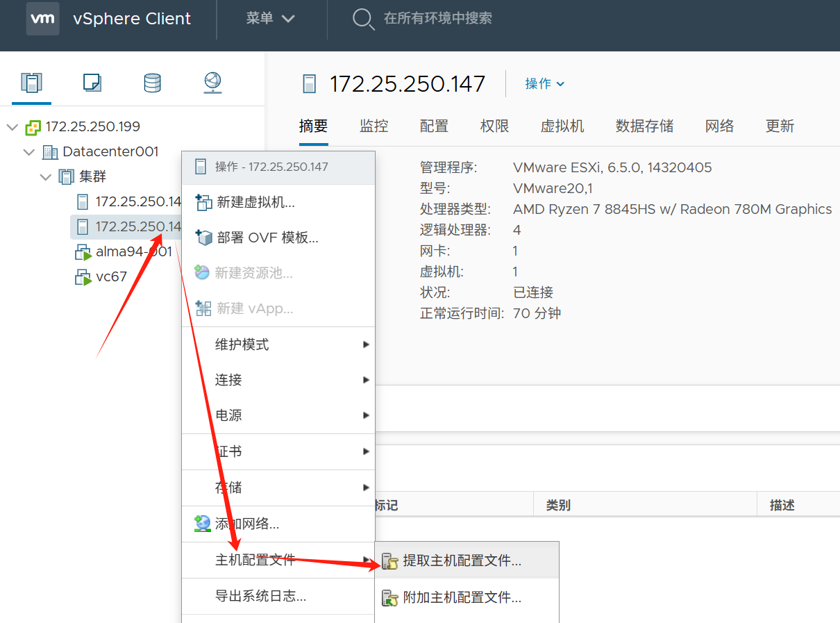Click the alma94-001 virtual machine icon
The image size is (840, 623).
(x=83, y=252)
